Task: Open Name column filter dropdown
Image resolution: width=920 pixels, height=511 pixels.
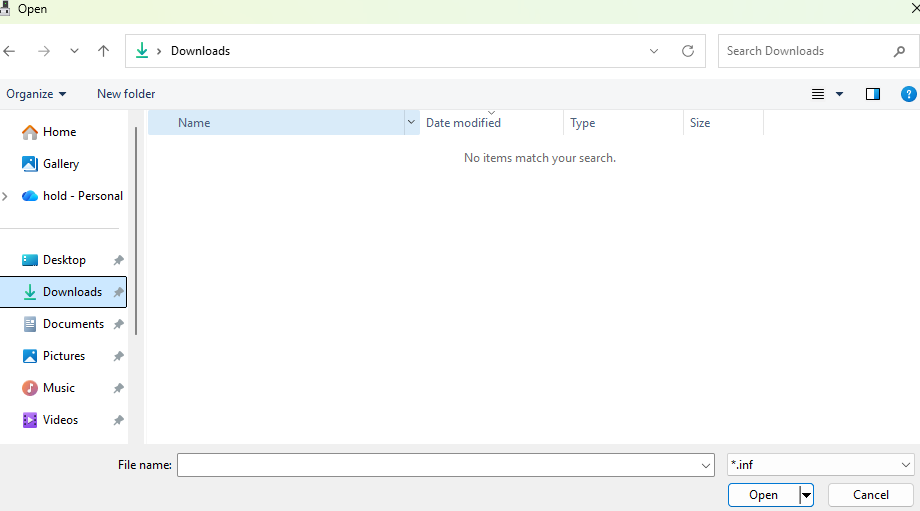Action: tap(411, 123)
